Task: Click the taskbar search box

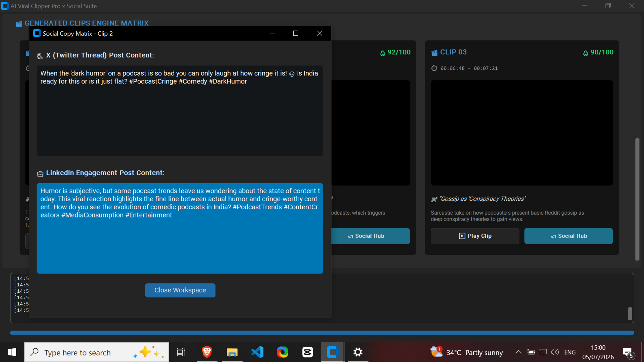Action: (97, 352)
